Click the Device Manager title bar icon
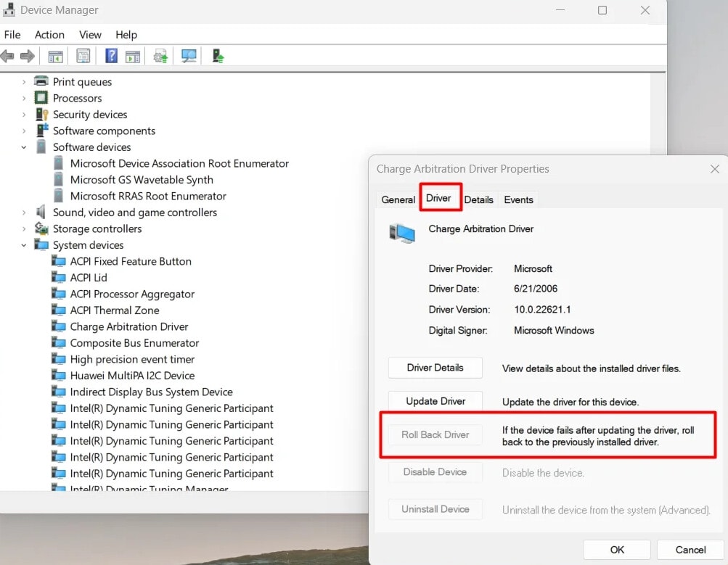 point(9,9)
